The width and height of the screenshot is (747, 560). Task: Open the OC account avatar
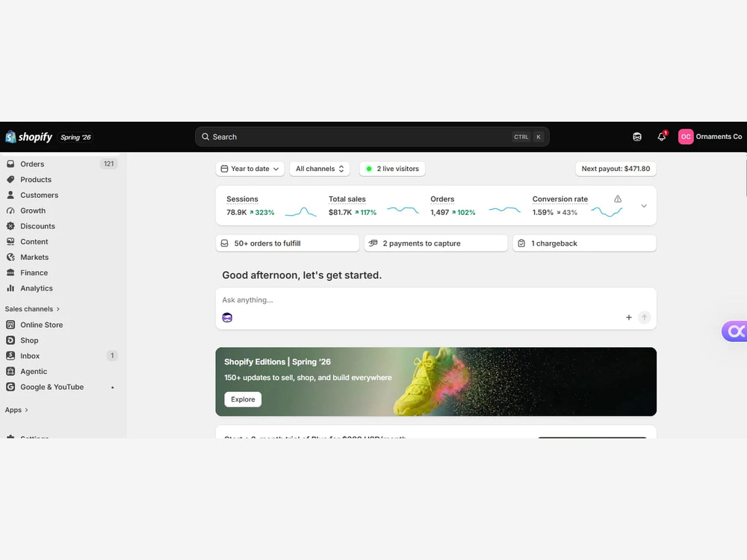(x=686, y=137)
